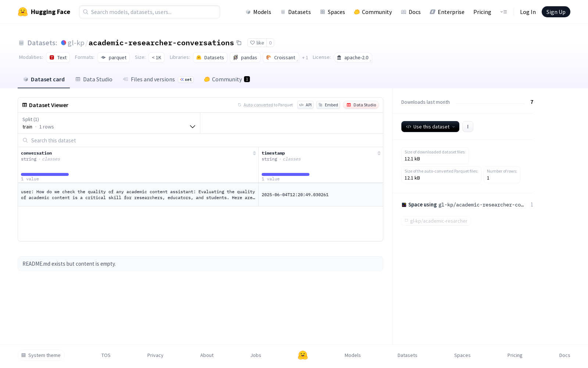The width and height of the screenshot is (588, 368).
Task: Sort by the conversation column arrows
Action: coord(254,153)
